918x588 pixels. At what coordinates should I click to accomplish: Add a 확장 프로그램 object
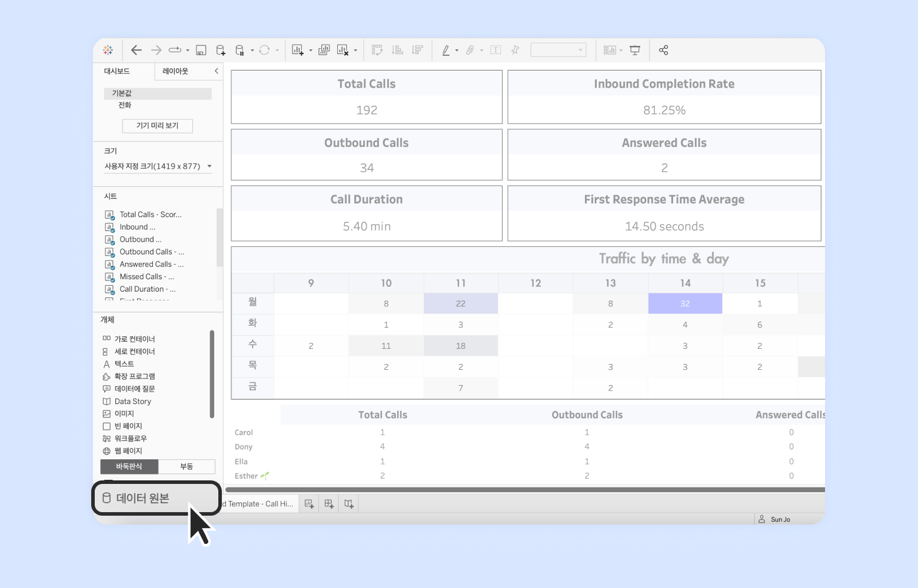(x=129, y=376)
